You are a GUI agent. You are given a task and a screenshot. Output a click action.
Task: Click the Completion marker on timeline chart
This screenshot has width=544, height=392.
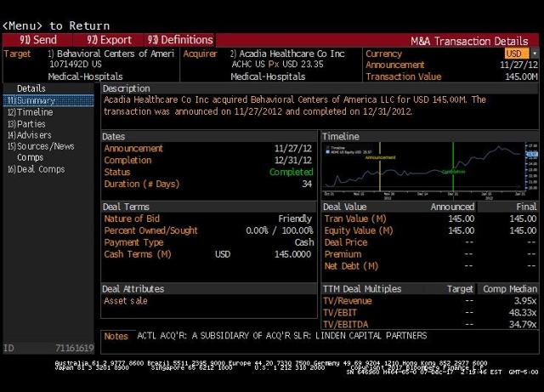tap(453, 172)
